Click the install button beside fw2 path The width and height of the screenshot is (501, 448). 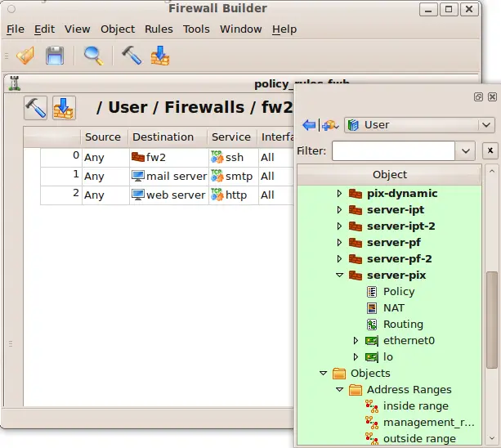tap(65, 108)
